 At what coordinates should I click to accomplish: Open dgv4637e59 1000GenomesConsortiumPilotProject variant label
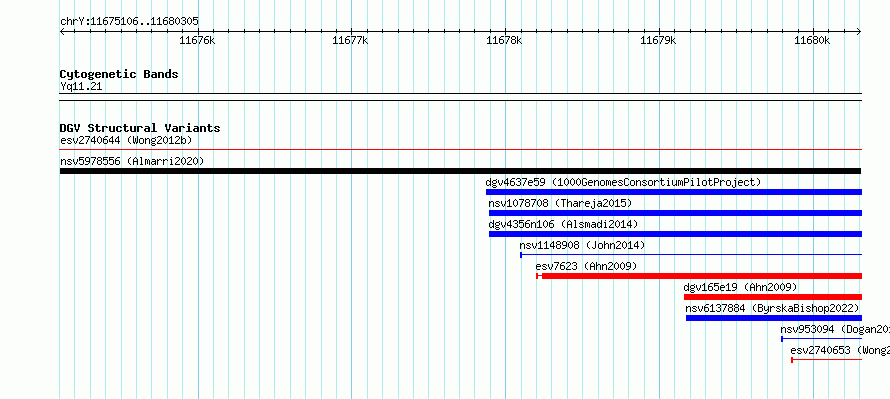[623, 182]
